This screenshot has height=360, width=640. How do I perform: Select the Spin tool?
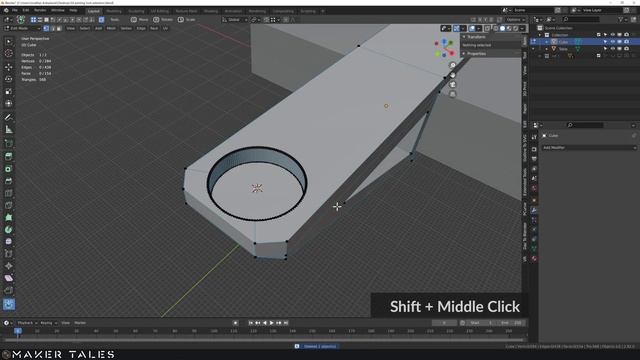[9, 230]
